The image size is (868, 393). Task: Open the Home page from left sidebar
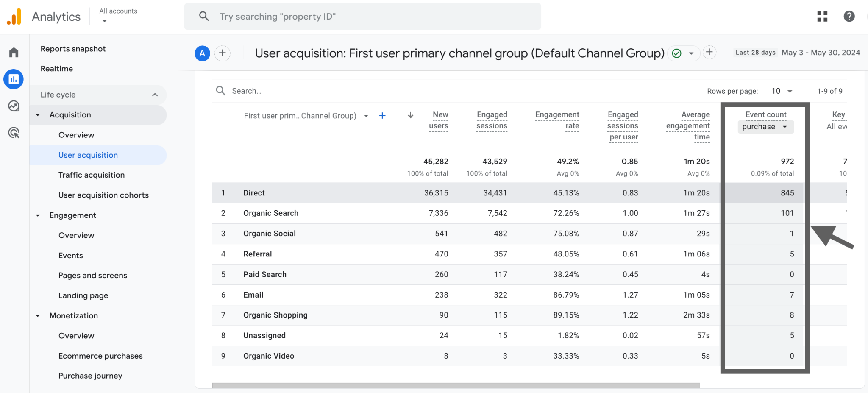click(14, 52)
